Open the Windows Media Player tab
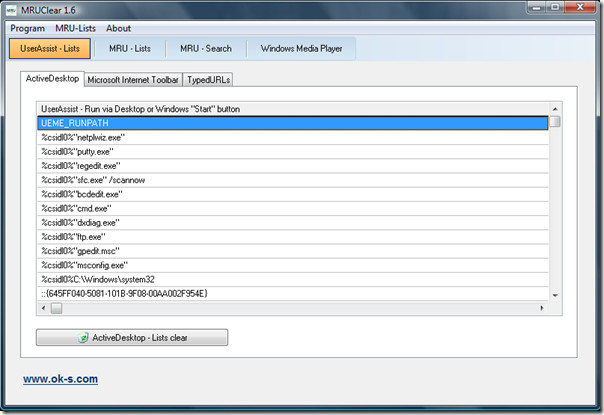604x415 pixels. (302, 49)
